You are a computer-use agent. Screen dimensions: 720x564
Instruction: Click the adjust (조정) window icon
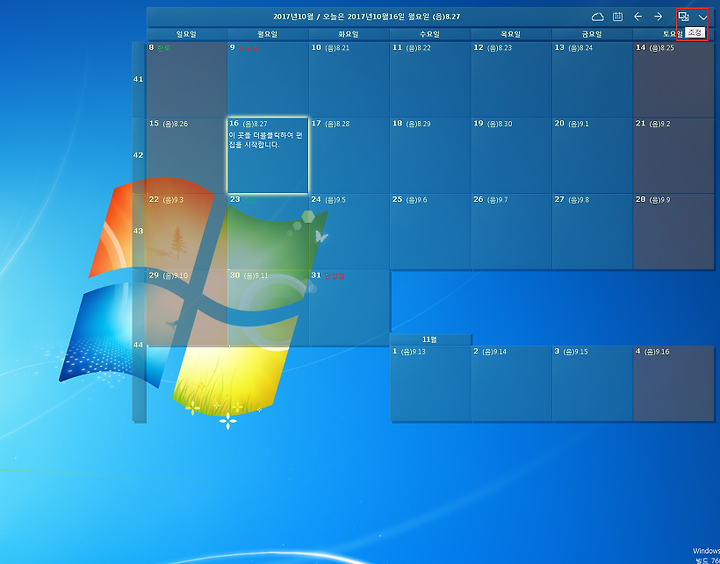(x=684, y=17)
